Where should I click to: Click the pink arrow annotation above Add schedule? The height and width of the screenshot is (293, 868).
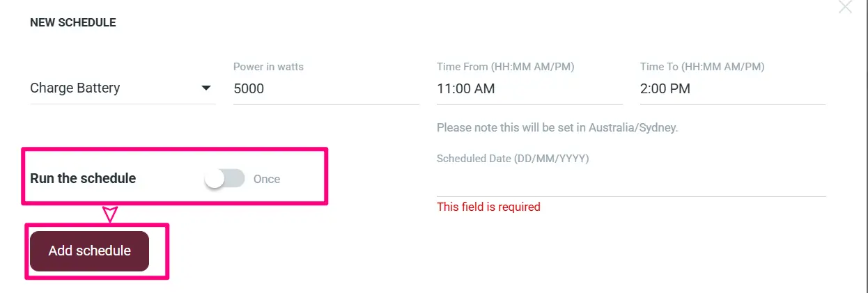click(109, 214)
